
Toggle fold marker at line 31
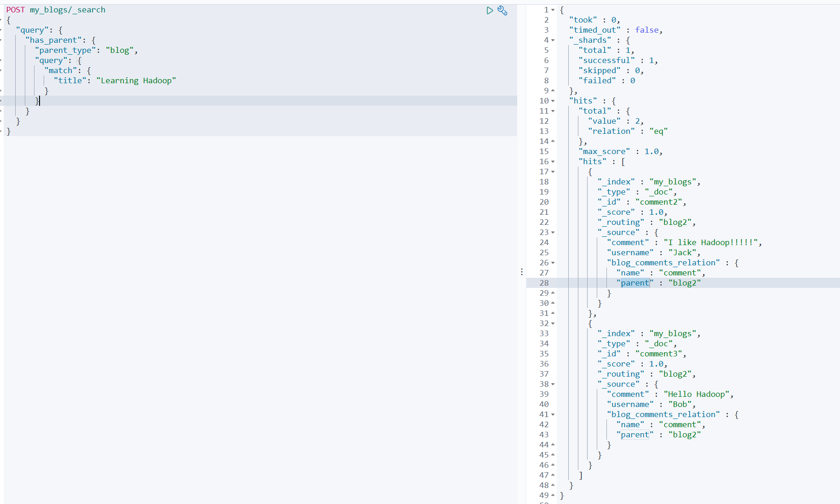[x=553, y=313]
